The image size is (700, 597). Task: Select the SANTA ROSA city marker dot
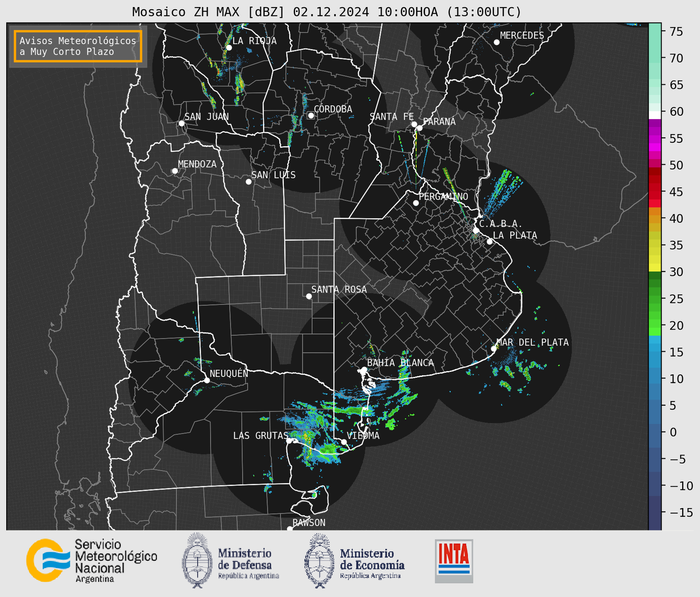pos(309,296)
